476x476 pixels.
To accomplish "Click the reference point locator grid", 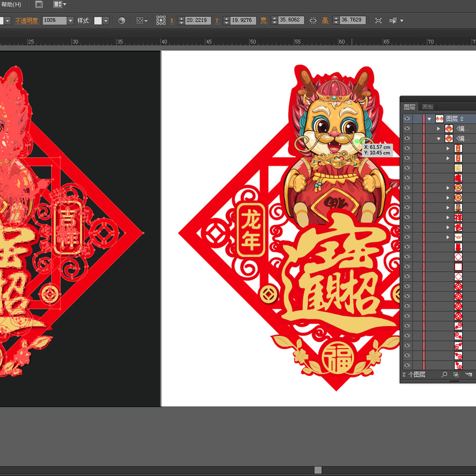I will [161, 20].
